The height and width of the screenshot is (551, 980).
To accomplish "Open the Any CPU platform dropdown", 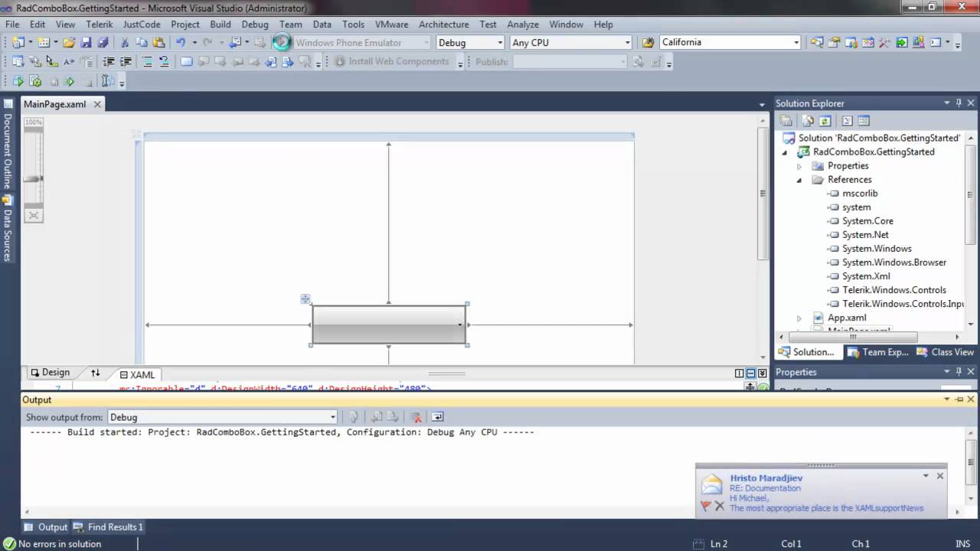I will [x=628, y=43].
